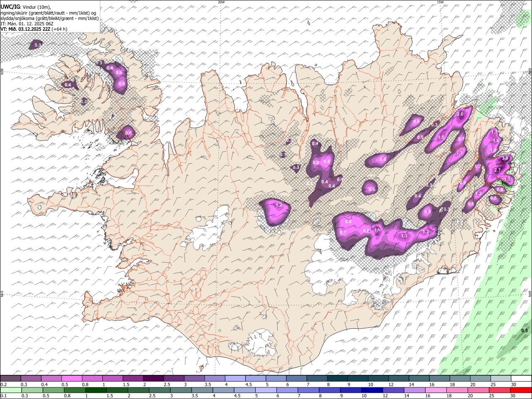Image resolution: width=532 pixels, height=399 pixels.
Task: Select the top scale 0.2 dark mauve swatch
Action: pos(11,378)
